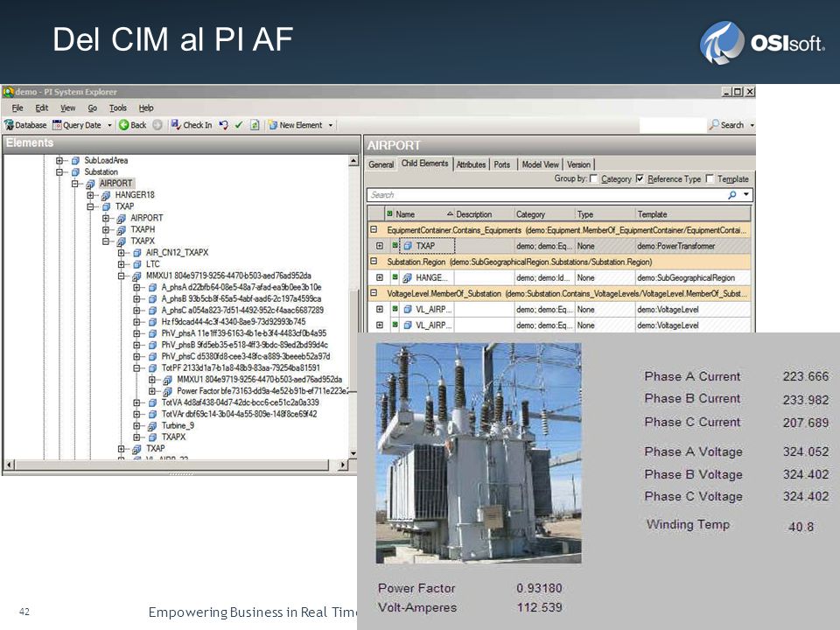Open the Query Date dropdown arrow
840x630 pixels.
coord(110,125)
